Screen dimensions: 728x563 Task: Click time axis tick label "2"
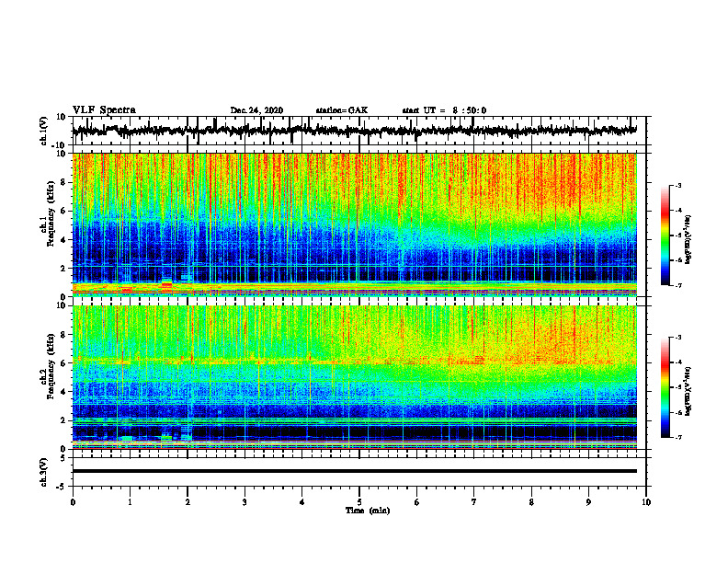coord(188,502)
